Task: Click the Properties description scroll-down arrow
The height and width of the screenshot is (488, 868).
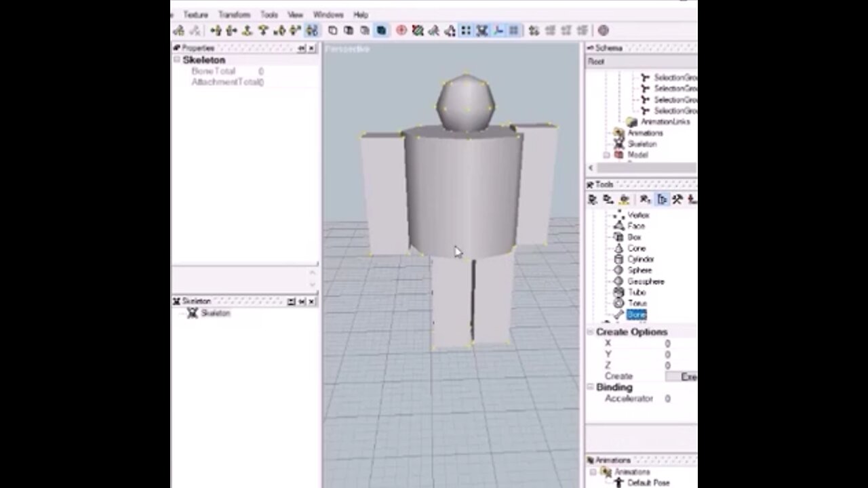Action: (312, 285)
